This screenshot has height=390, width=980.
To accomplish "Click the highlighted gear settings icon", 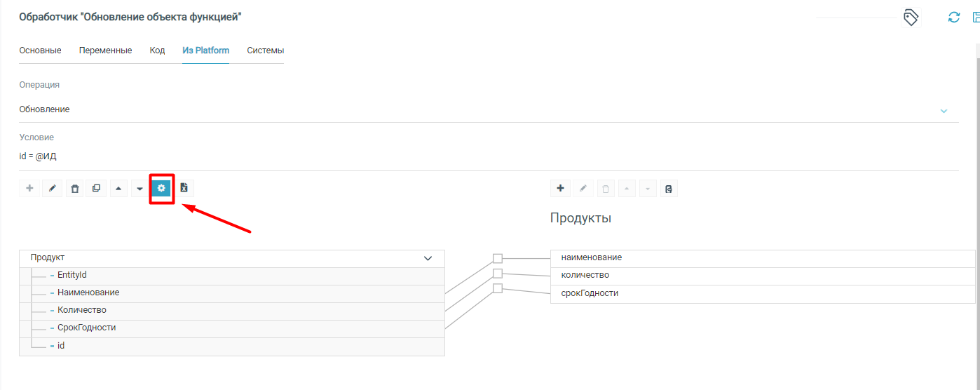I will (161, 188).
